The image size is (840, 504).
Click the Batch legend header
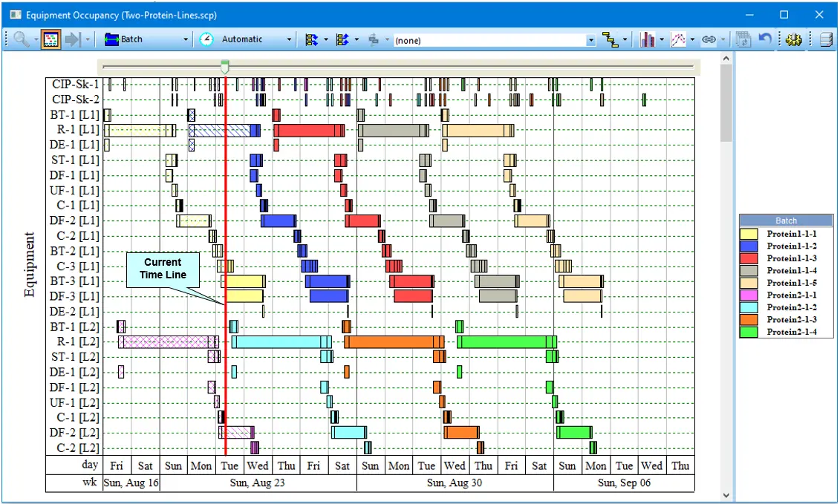point(786,220)
